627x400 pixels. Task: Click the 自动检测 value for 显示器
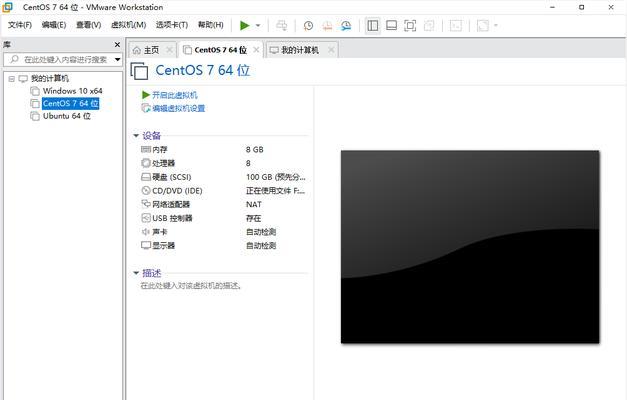pos(261,246)
